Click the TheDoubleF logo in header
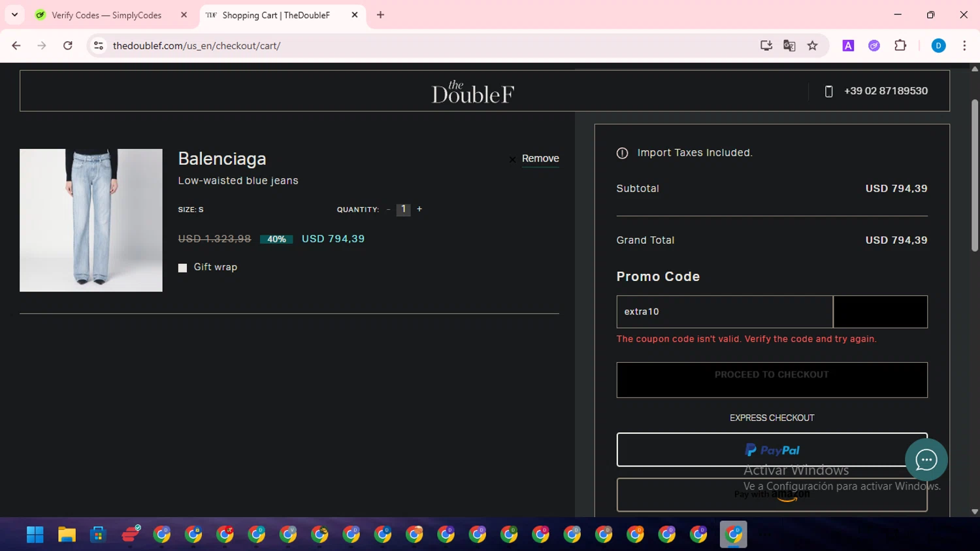Viewport: 980px width, 551px height. pos(472,92)
